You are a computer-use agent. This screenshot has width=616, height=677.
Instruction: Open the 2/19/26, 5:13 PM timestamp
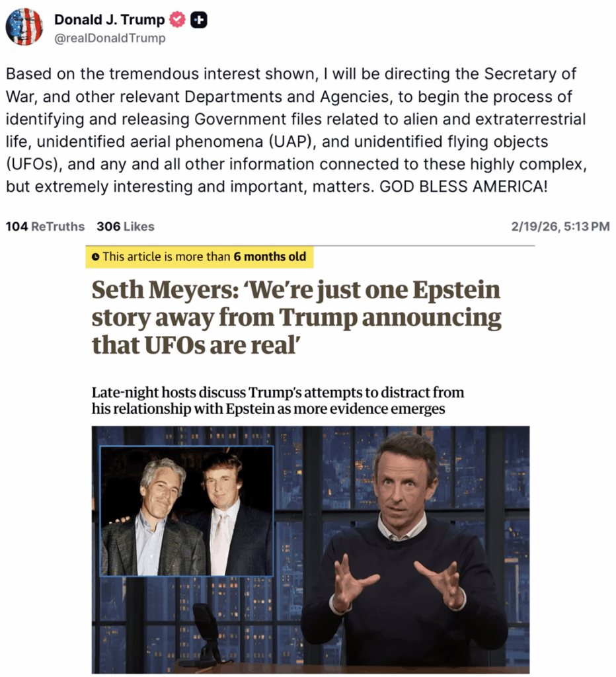click(x=560, y=227)
